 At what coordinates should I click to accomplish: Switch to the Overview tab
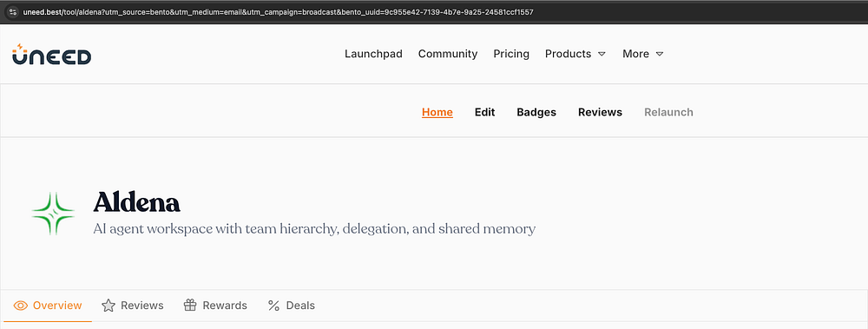tap(48, 306)
